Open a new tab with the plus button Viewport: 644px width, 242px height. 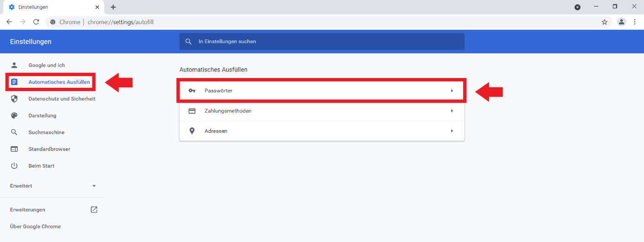tap(113, 7)
